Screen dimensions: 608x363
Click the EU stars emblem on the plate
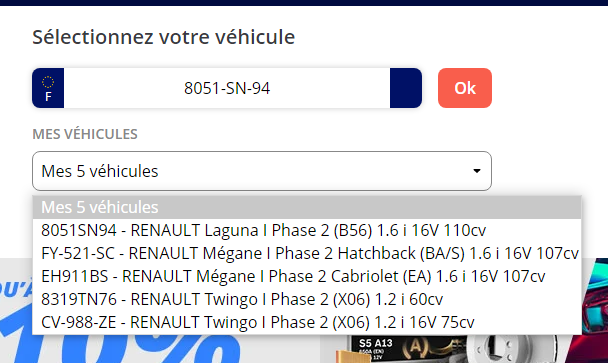point(48,82)
